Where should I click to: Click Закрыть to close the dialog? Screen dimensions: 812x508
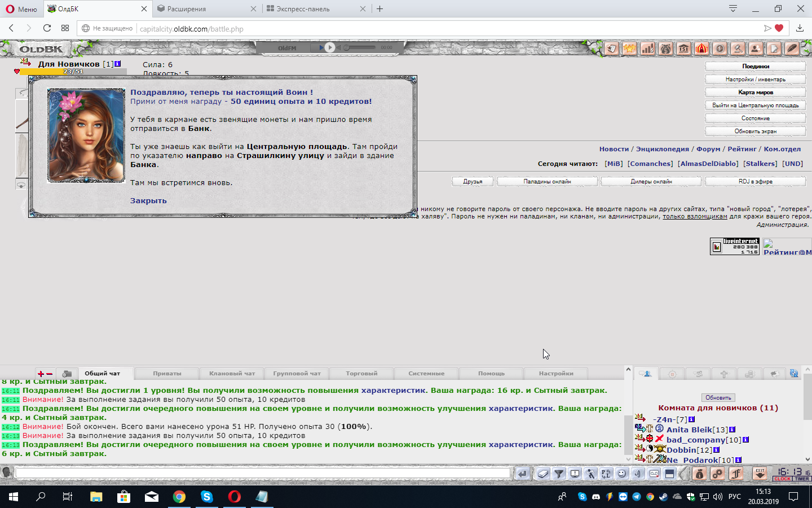pos(148,200)
